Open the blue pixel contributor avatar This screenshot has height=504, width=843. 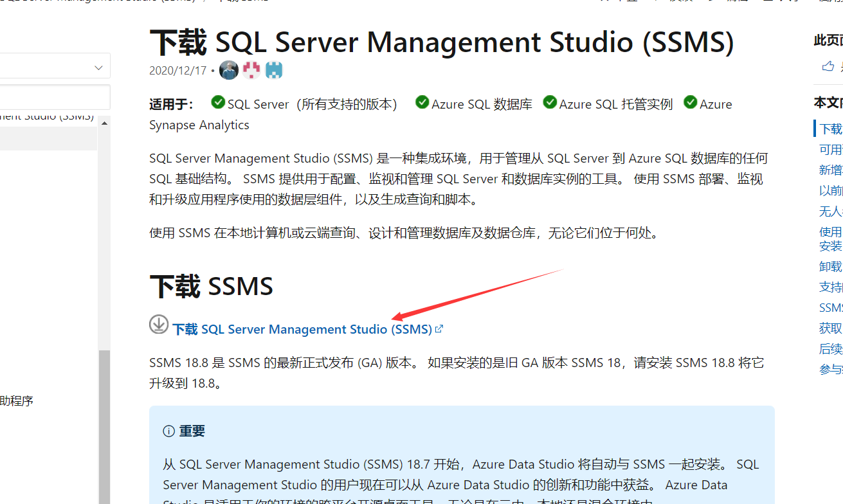pyautogui.click(x=274, y=70)
